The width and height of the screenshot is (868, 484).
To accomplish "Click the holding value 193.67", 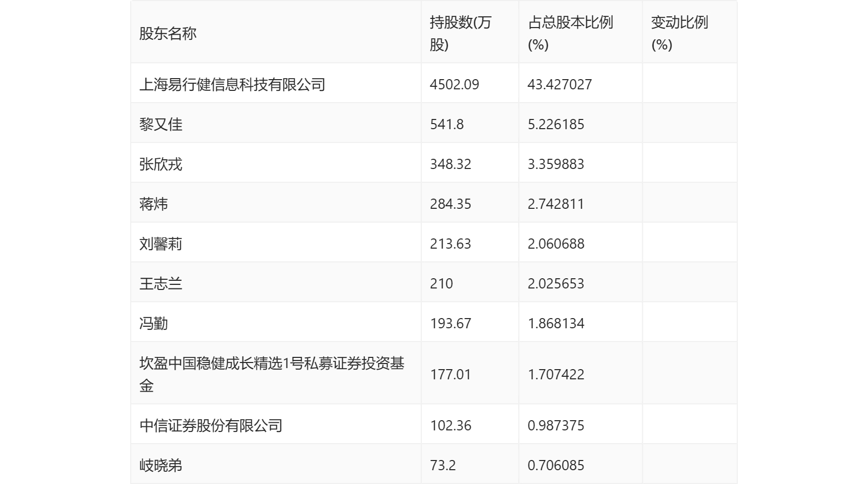I will [450, 323].
